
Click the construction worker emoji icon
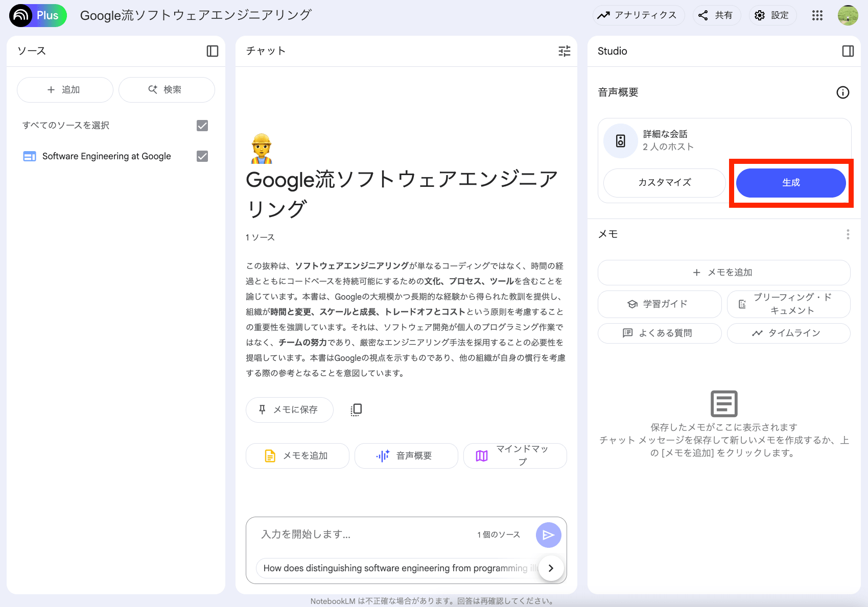pos(262,149)
